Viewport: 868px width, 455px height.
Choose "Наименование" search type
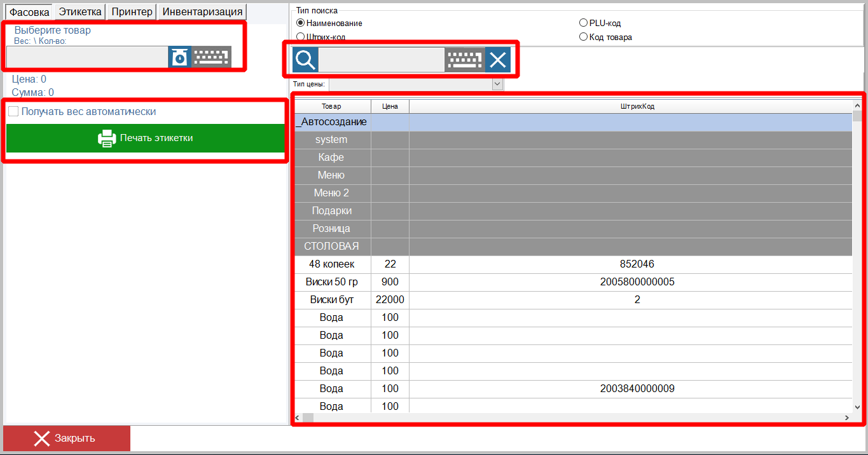click(x=301, y=23)
